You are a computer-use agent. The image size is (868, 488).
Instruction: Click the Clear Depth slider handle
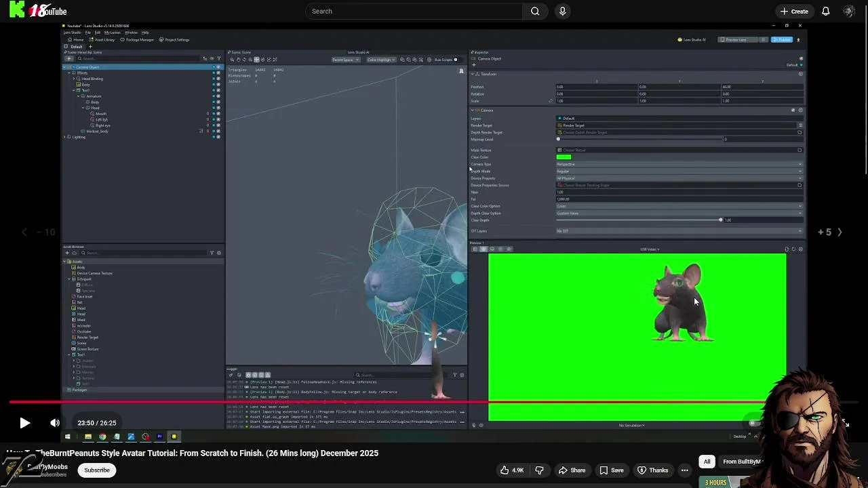click(721, 220)
